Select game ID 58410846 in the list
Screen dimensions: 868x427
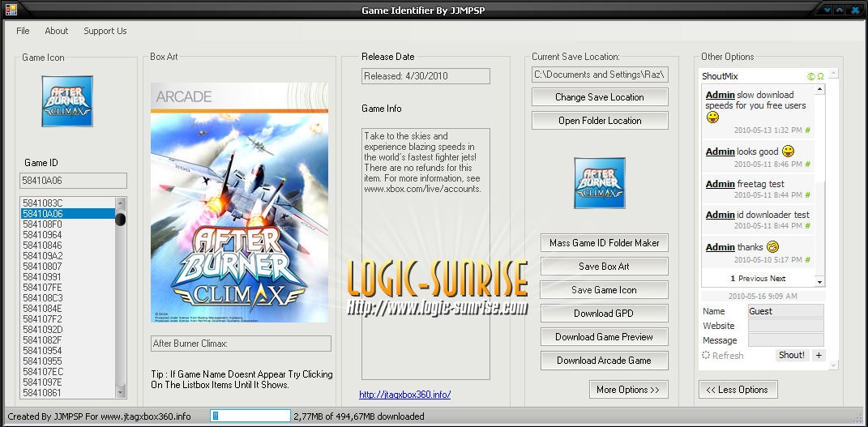pos(67,245)
